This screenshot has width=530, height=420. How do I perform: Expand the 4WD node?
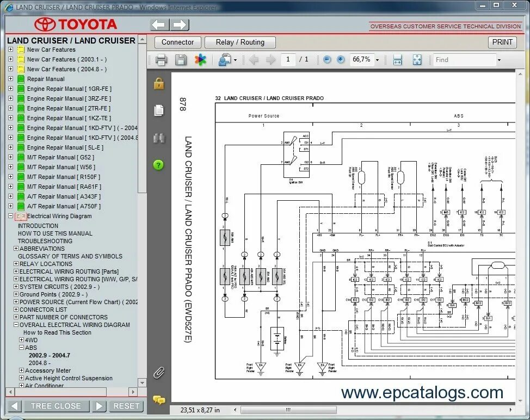[x=22, y=340]
